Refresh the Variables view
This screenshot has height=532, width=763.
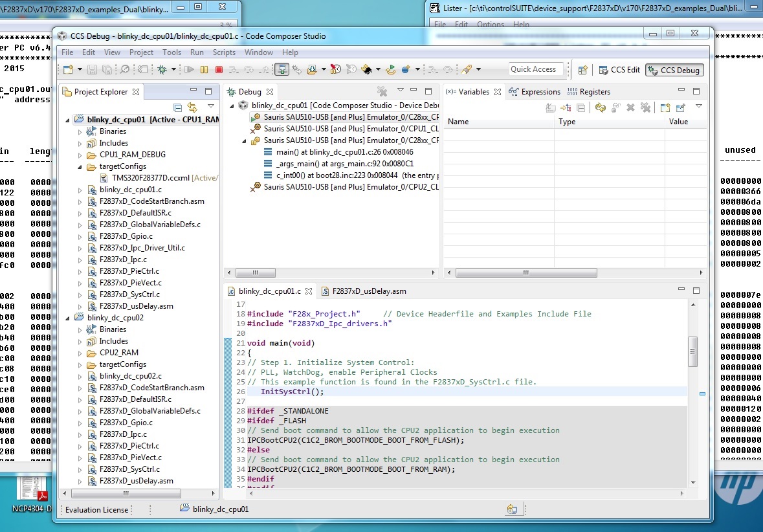(600, 108)
